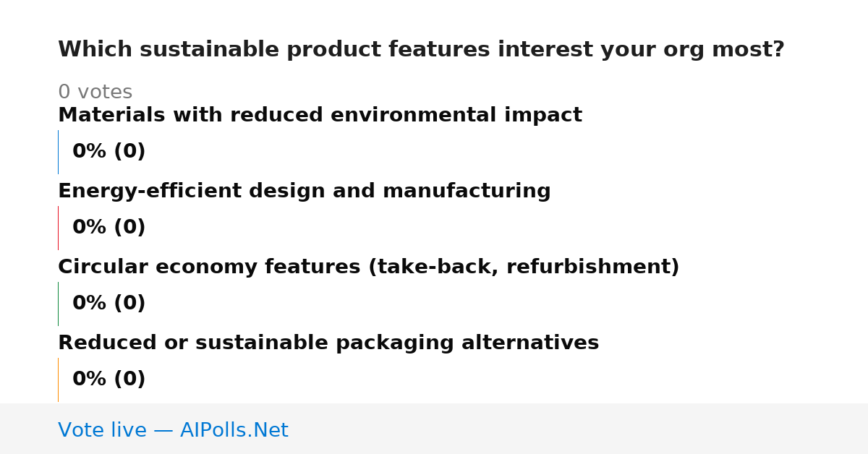Click the 0 votes counter text
This screenshot has width=868, height=454.
95,93
